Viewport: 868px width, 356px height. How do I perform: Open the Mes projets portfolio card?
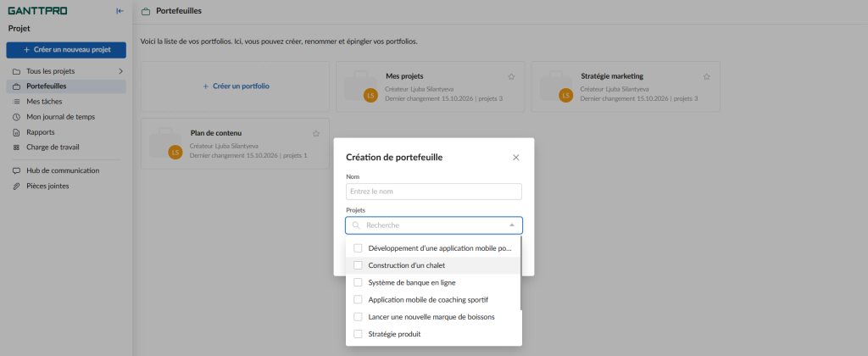[x=430, y=86]
